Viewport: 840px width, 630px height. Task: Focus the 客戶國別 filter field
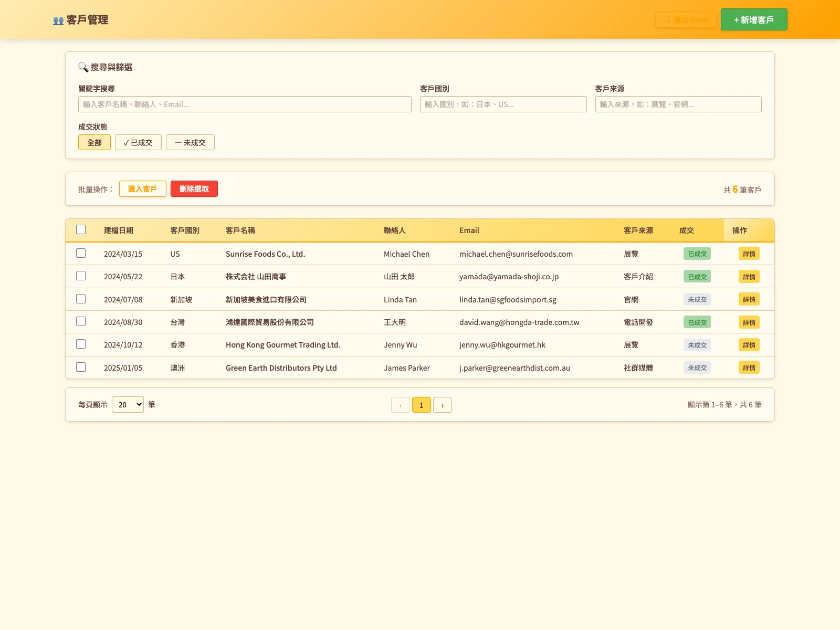click(x=503, y=104)
